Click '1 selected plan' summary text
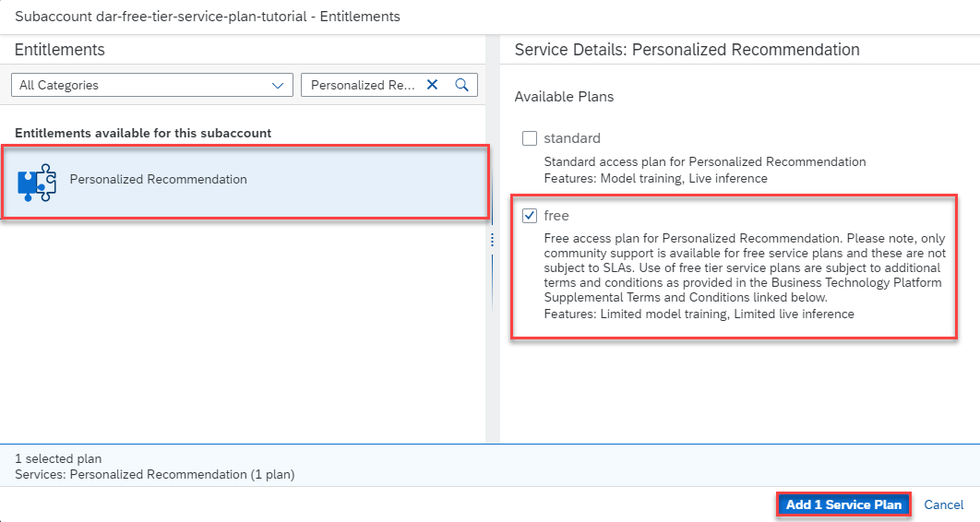The width and height of the screenshot is (980, 522). pos(58,458)
